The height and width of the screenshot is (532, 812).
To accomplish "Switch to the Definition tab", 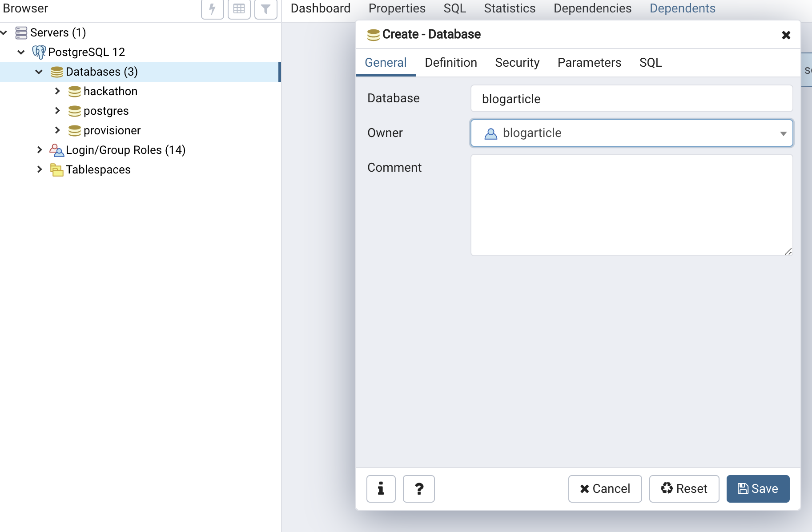I will pyautogui.click(x=451, y=62).
